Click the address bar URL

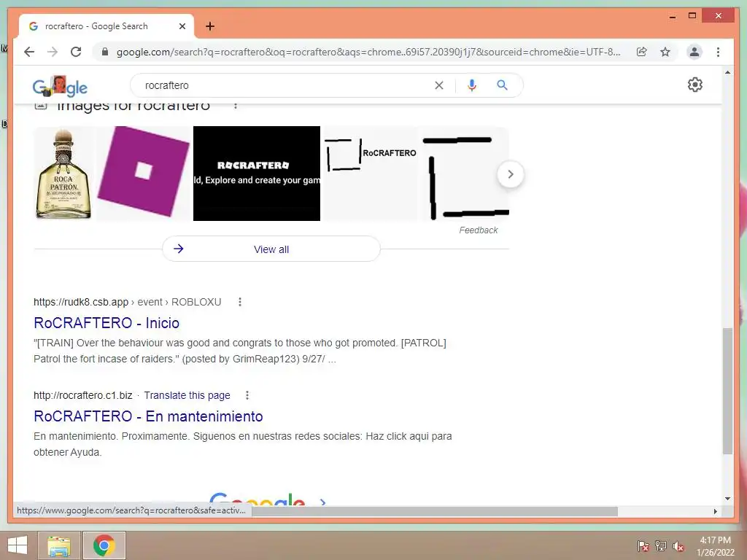click(x=368, y=52)
